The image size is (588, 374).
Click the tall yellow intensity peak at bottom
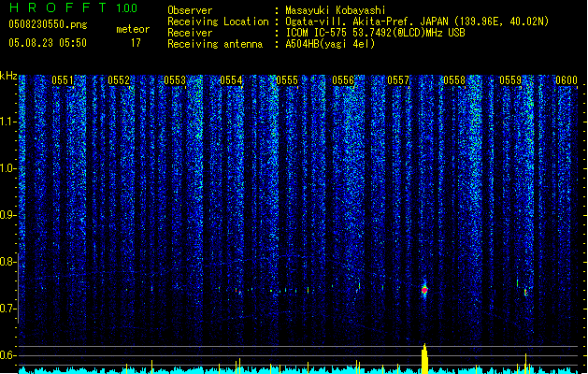click(x=424, y=359)
